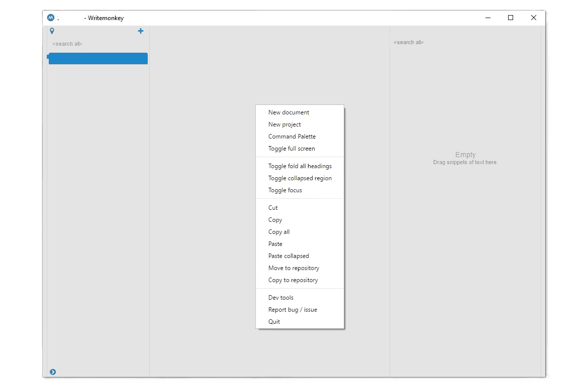
Task: Select New document from context menu
Action: coord(300,112)
